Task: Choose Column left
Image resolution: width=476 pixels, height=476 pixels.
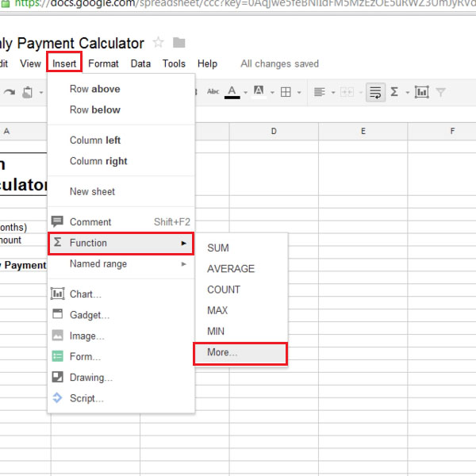Action: (x=121, y=140)
